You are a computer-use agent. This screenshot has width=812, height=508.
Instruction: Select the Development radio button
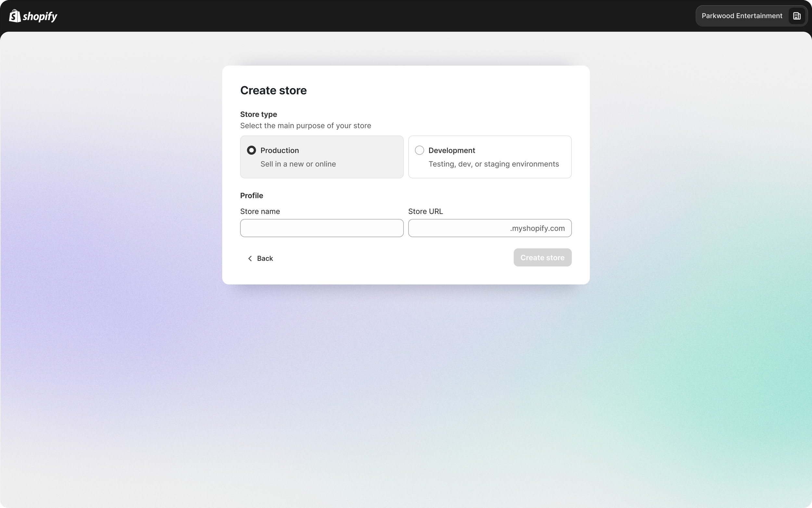[419, 150]
